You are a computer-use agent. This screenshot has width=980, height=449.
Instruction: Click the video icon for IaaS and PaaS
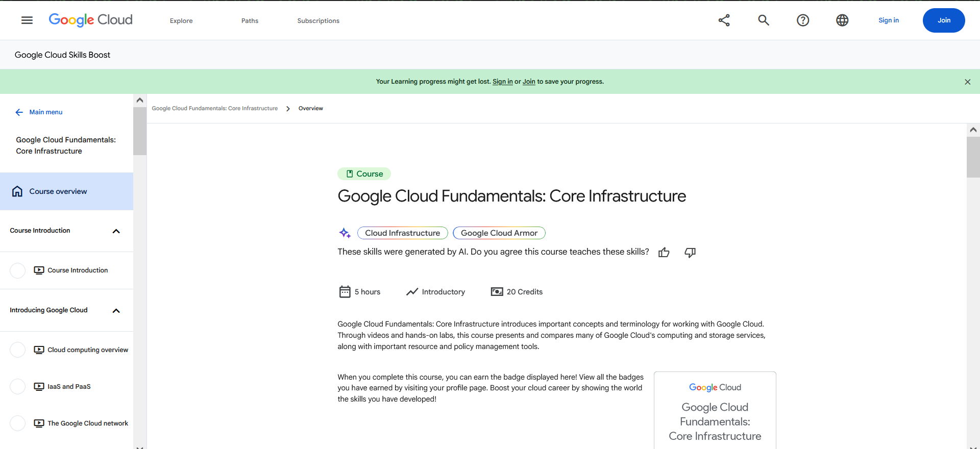click(39, 387)
